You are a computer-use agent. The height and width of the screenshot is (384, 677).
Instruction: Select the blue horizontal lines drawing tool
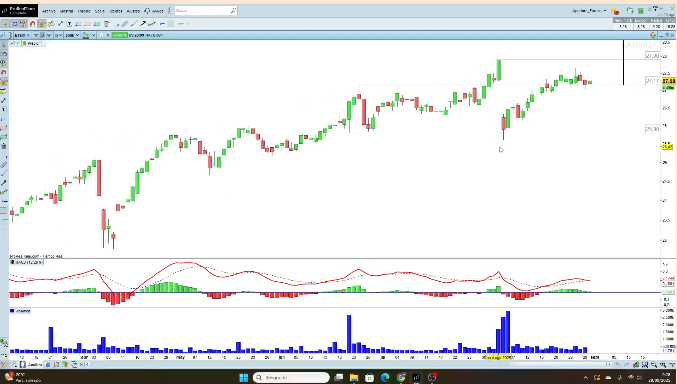coord(79,24)
